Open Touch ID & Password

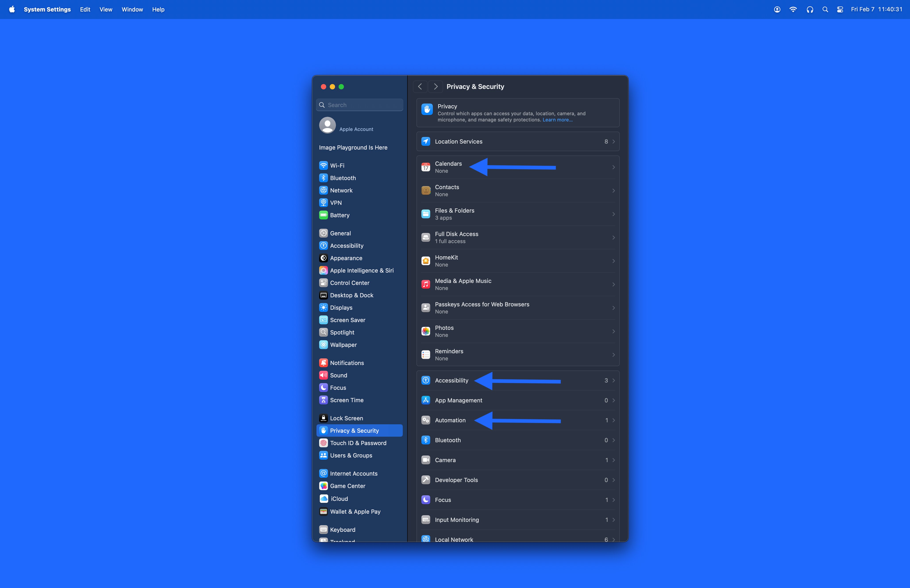coord(359,443)
